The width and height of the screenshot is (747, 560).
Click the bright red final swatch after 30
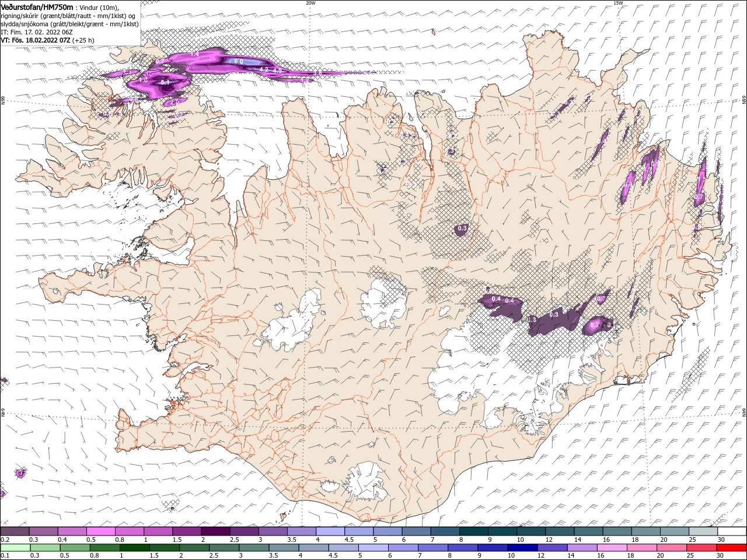click(x=731, y=548)
